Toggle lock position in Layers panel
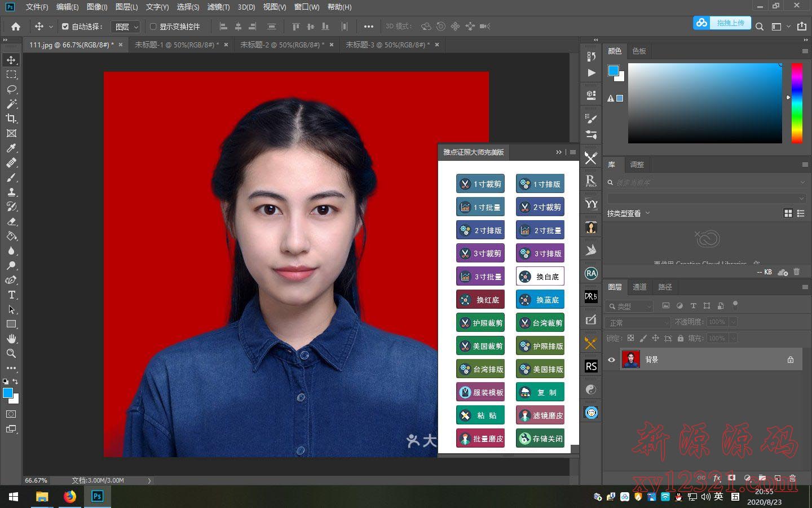 click(655, 338)
